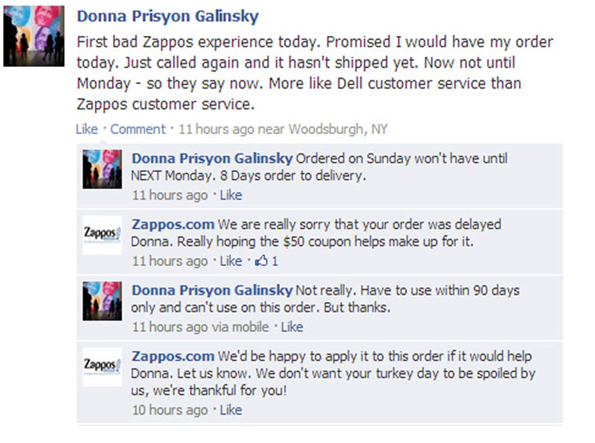Click Zappos logo beside the turkey day comment
595x443 pixels.
[102, 367]
